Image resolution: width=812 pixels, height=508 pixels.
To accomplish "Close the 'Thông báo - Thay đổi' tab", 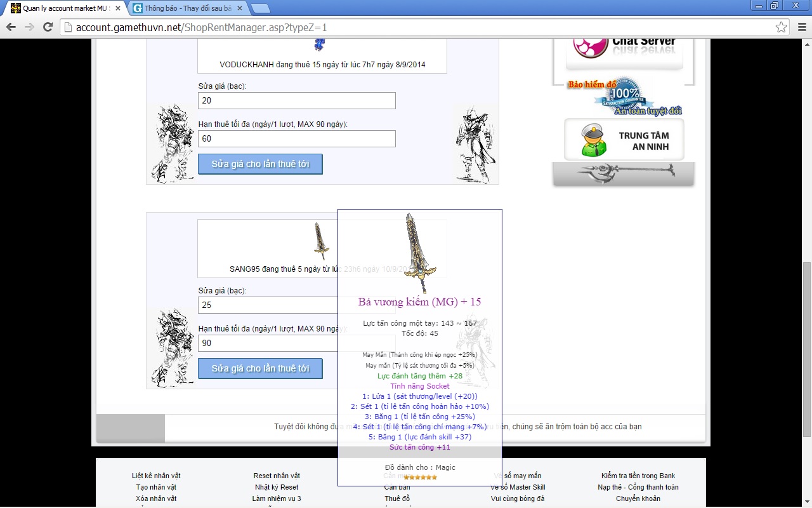I will 241,8.
